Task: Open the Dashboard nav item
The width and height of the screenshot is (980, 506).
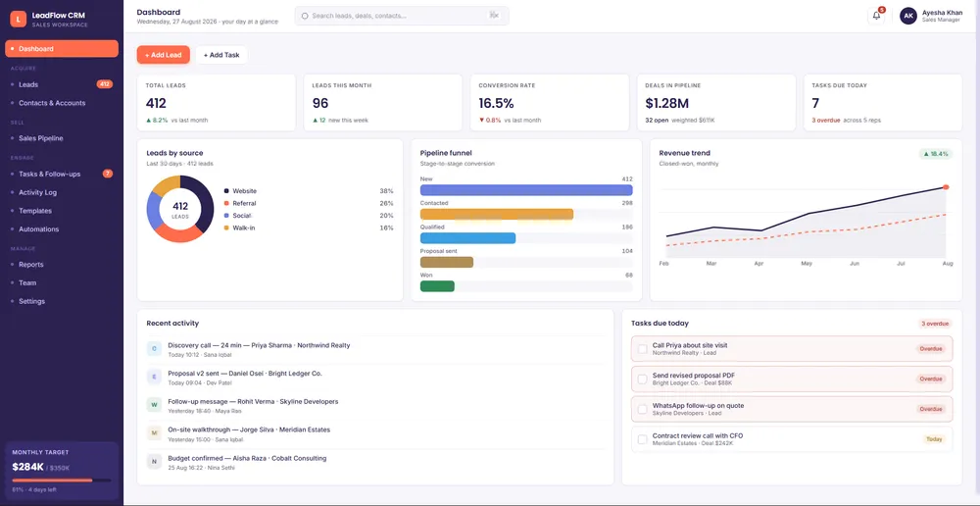Action: click(61, 49)
